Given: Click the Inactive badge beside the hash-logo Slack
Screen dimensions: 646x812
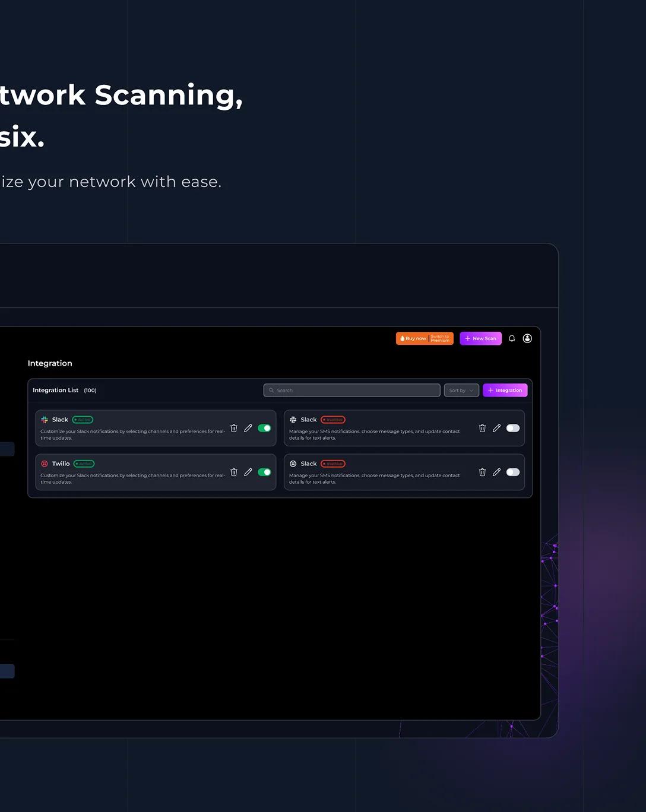Looking at the screenshot, I should (x=333, y=420).
